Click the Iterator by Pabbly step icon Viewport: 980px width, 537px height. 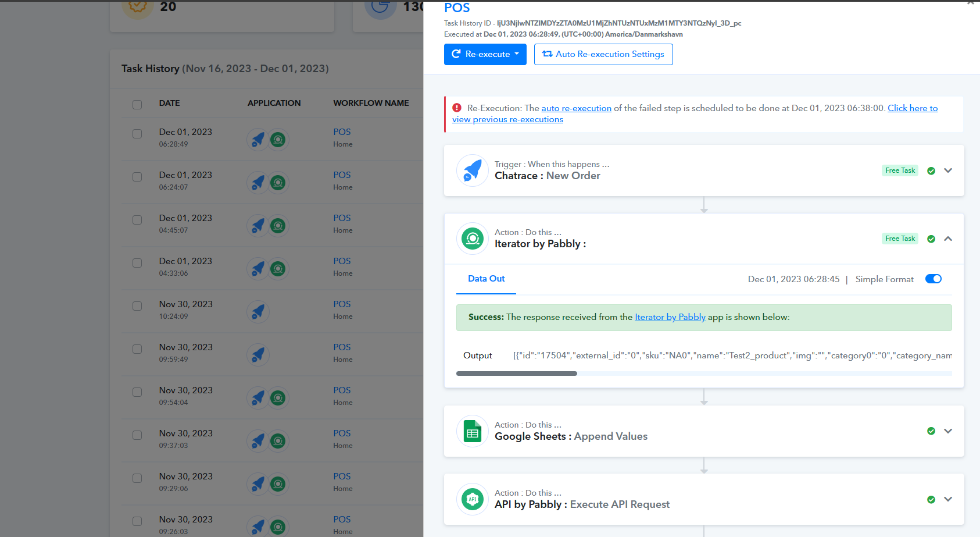473,239
